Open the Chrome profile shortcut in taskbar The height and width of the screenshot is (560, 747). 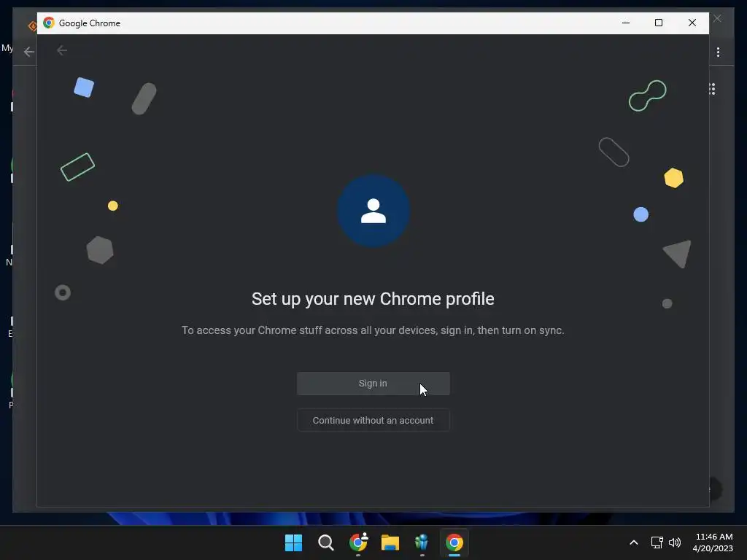point(358,542)
